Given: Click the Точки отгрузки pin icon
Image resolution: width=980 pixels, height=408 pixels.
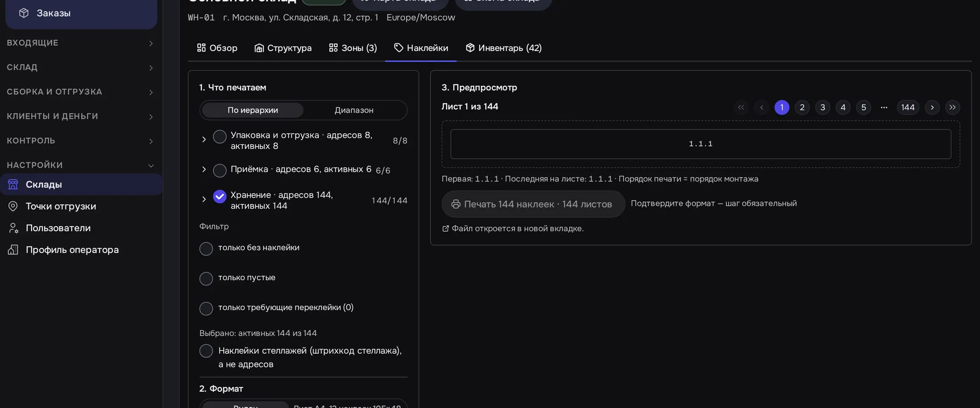Looking at the screenshot, I should 13,206.
